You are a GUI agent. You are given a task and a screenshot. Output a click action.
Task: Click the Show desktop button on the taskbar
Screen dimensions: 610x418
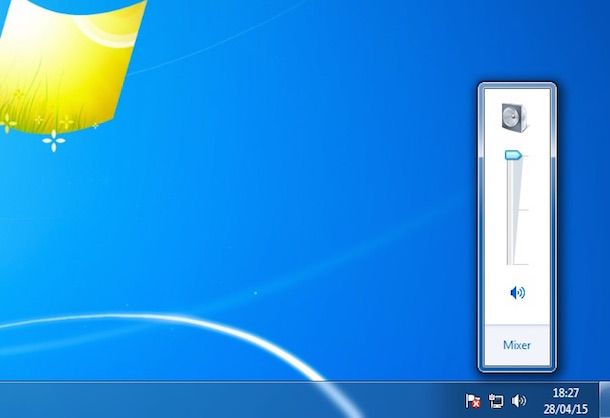pyautogui.click(x=605, y=400)
